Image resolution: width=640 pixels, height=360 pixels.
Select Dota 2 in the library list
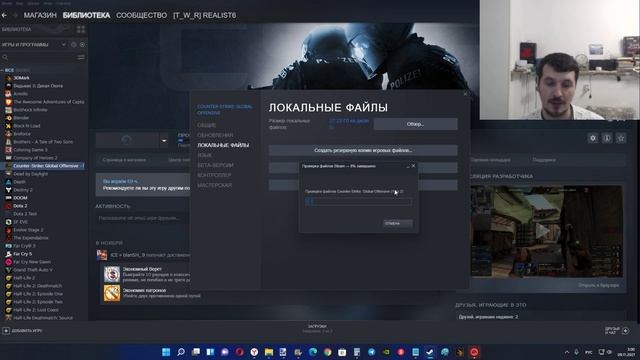(20, 206)
